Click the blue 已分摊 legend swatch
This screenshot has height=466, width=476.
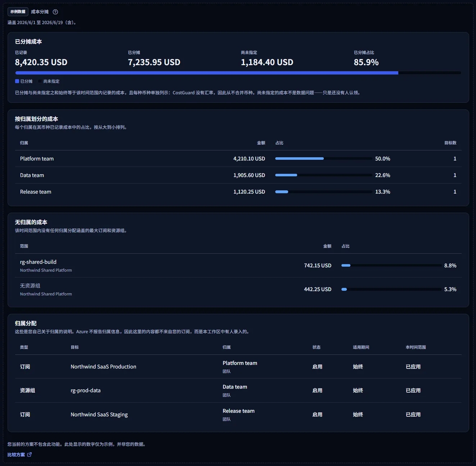click(17, 81)
